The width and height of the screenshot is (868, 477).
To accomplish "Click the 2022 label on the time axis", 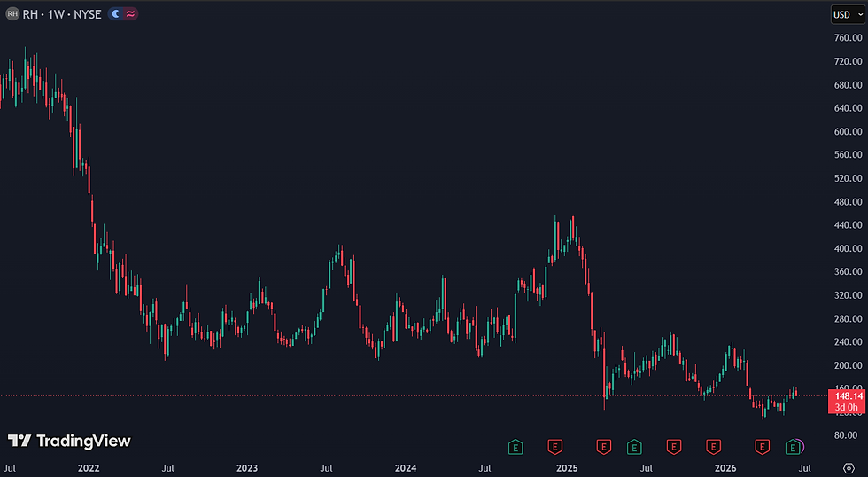I will (x=89, y=468).
